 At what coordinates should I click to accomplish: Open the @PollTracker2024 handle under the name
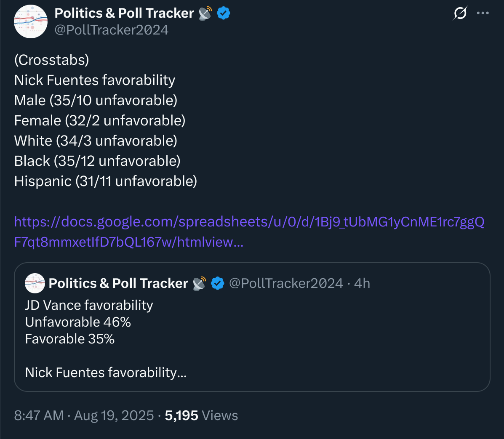[x=112, y=30]
